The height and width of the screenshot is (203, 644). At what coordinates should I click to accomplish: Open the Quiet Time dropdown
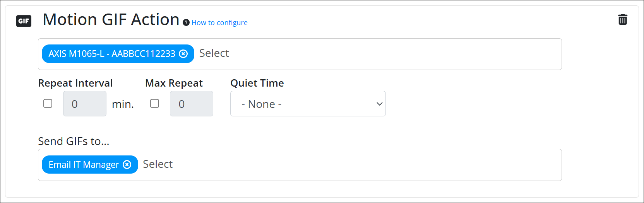pyautogui.click(x=308, y=104)
